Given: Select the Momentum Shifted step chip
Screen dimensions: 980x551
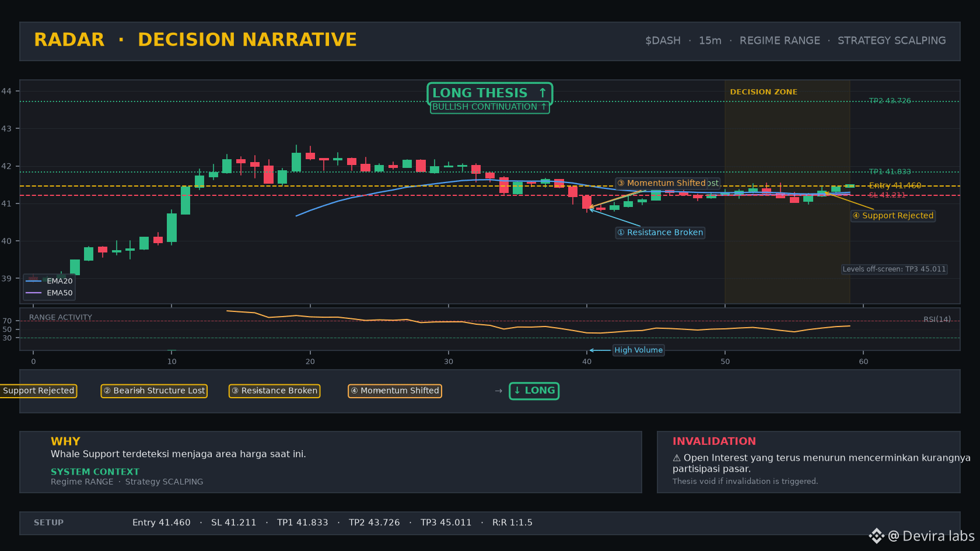Looking at the screenshot, I should click(395, 391).
